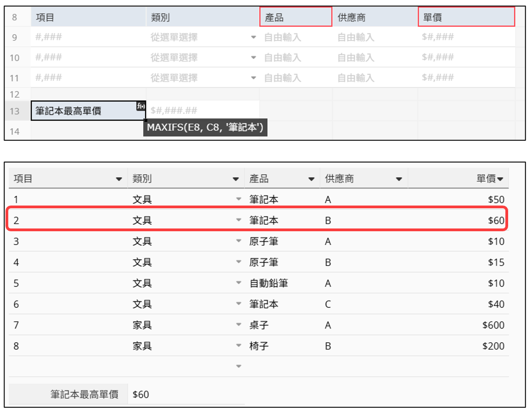Image resolution: width=532 pixels, height=412 pixels.
Task: Expand the 從選單選擇 dropdown in row 10
Action: point(253,57)
